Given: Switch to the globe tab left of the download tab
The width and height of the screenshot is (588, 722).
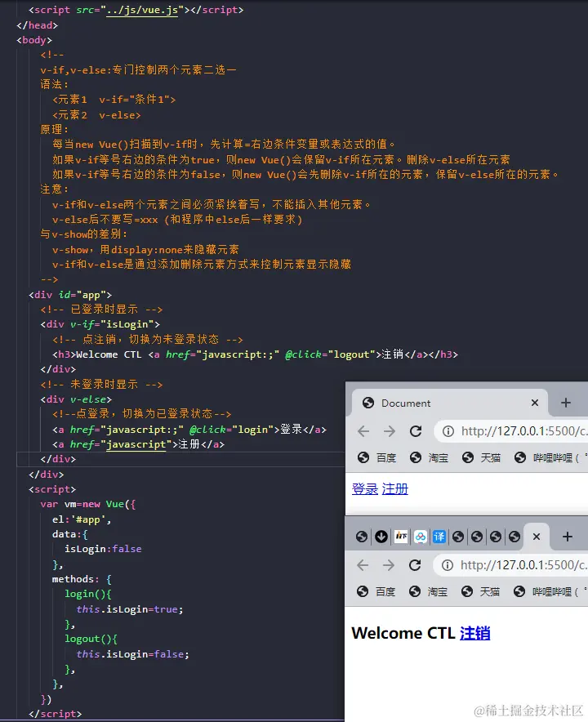Looking at the screenshot, I should coord(362,537).
